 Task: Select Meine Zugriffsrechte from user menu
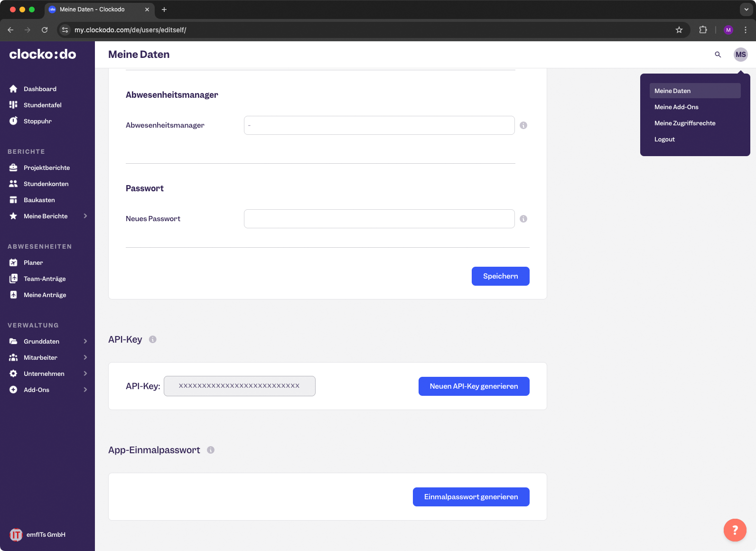click(x=685, y=123)
